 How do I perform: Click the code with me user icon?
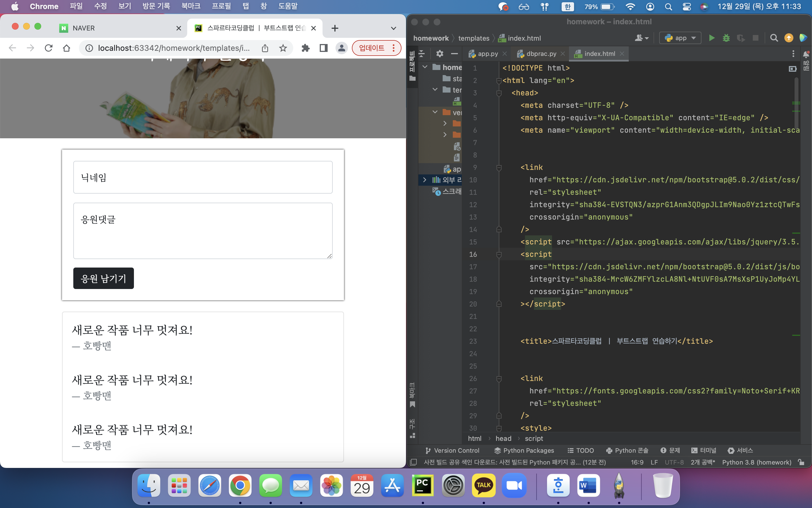(641, 38)
